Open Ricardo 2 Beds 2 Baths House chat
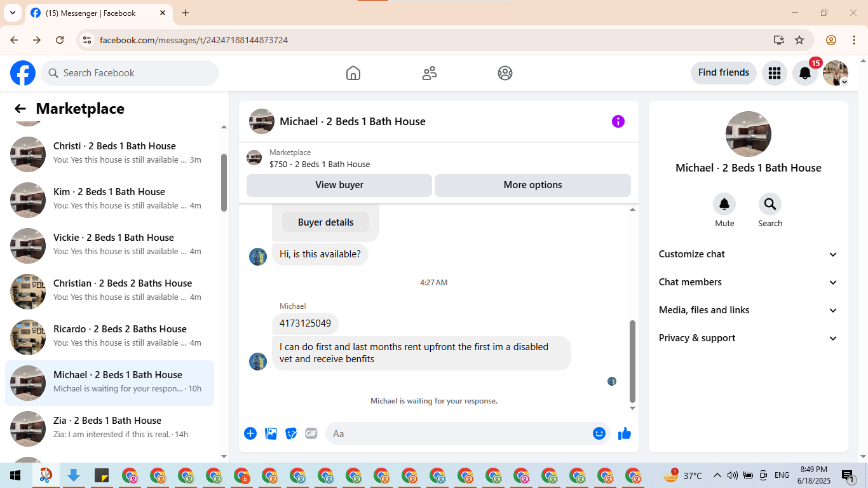Screen dimensions: 868x488 click(x=109, y=337)
